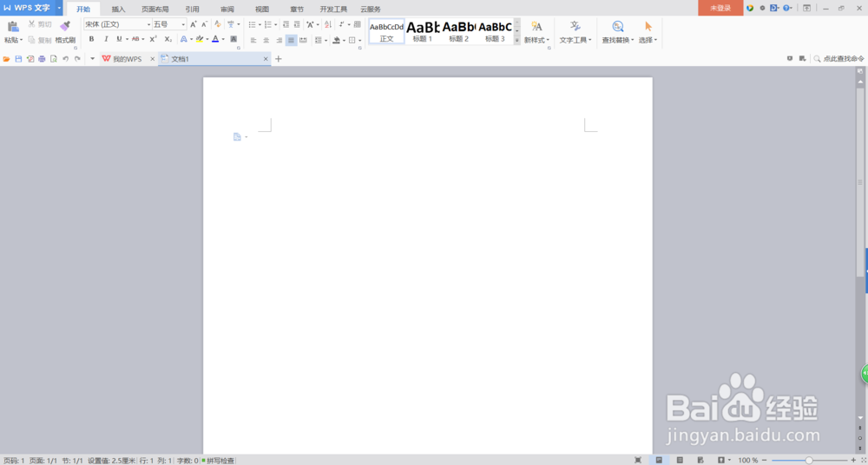Expand the numbered list dropdown arrow
The image size is (868, 465).
click(x=276, y=24)
